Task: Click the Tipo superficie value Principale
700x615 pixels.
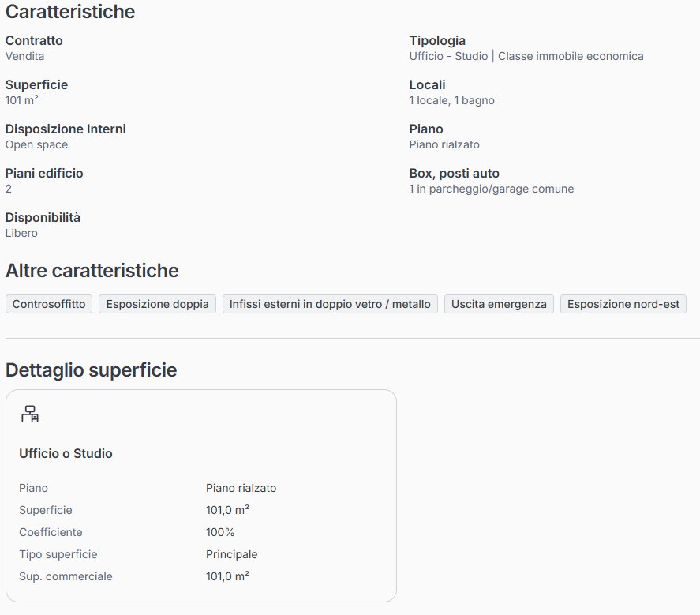Action: pyautogui.click(x=231, y=554)
